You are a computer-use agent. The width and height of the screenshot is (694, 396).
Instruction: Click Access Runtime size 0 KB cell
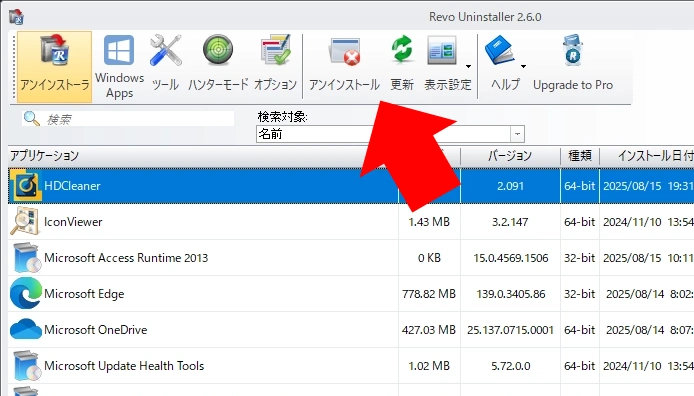[x=429, y=258]
